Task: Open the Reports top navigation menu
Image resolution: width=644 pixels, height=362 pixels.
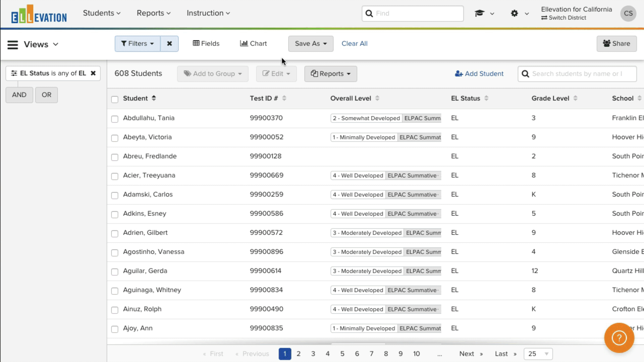Action: [154, 13]
